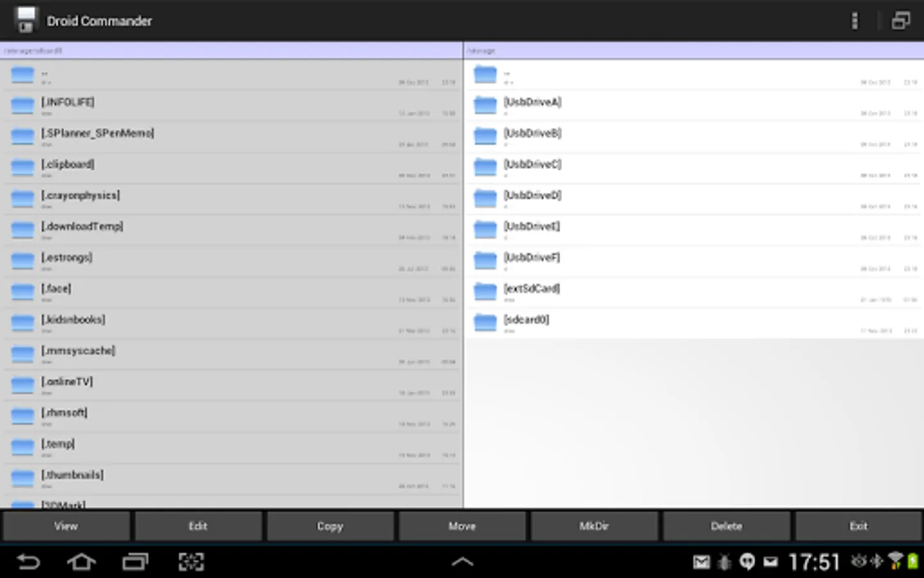
Task: Select the .rhmsoft folder icon
Action: [22, 416]
